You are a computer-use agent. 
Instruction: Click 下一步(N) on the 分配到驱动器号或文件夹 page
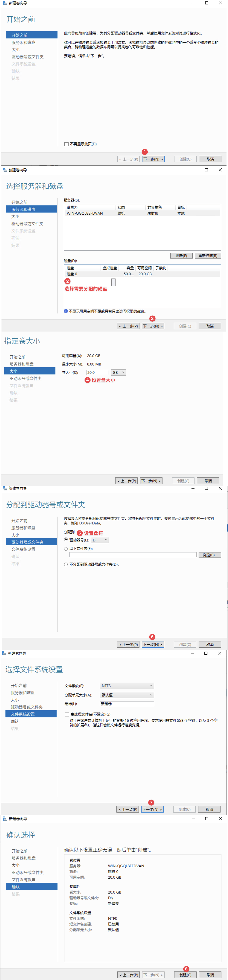[153, 644]
